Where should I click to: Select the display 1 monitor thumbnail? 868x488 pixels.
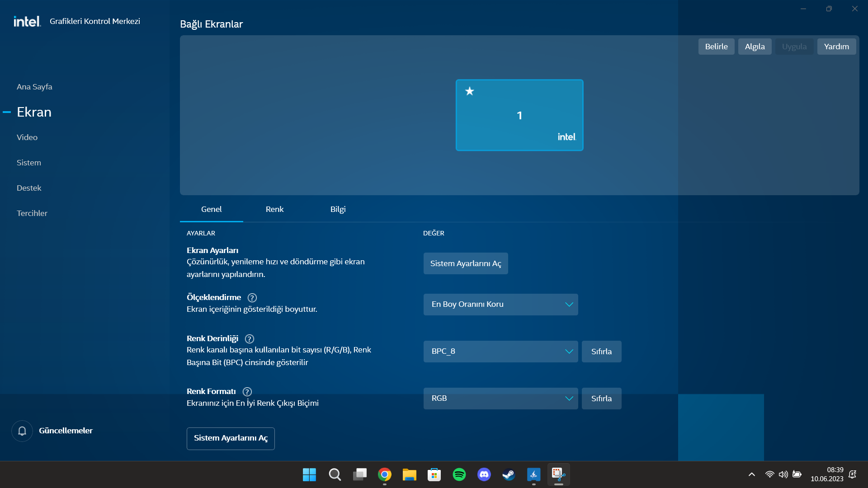519,115
